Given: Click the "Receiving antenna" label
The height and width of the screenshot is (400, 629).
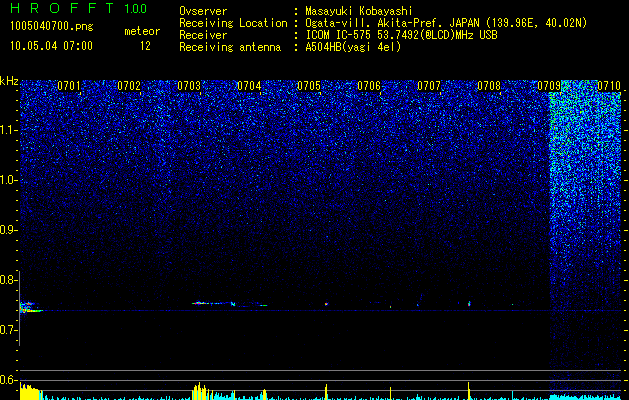Looking at the screenshot, I should [230, 47].
